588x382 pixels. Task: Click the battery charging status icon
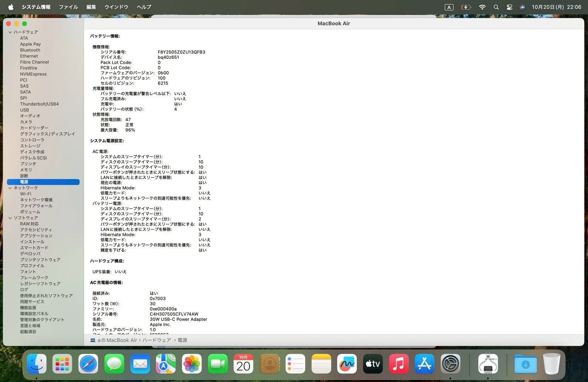pyautogui.click(x=466, y=7)
